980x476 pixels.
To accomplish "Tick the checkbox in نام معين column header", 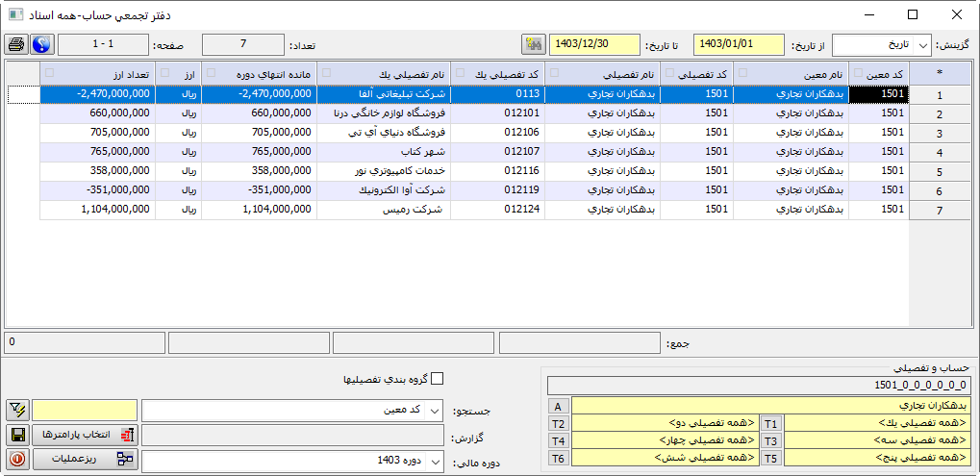I will point(741,72).
